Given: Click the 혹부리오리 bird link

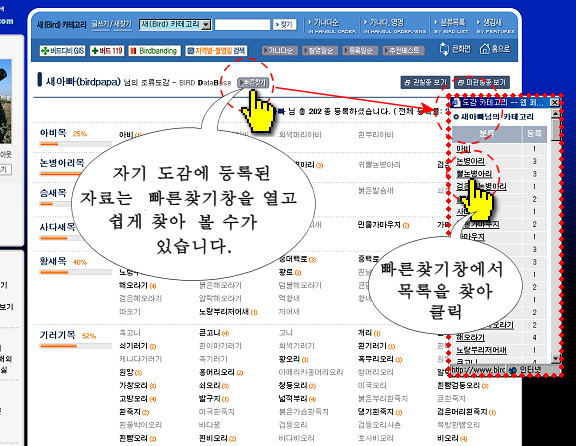Looking at the screenshot, I should (380, 359).
